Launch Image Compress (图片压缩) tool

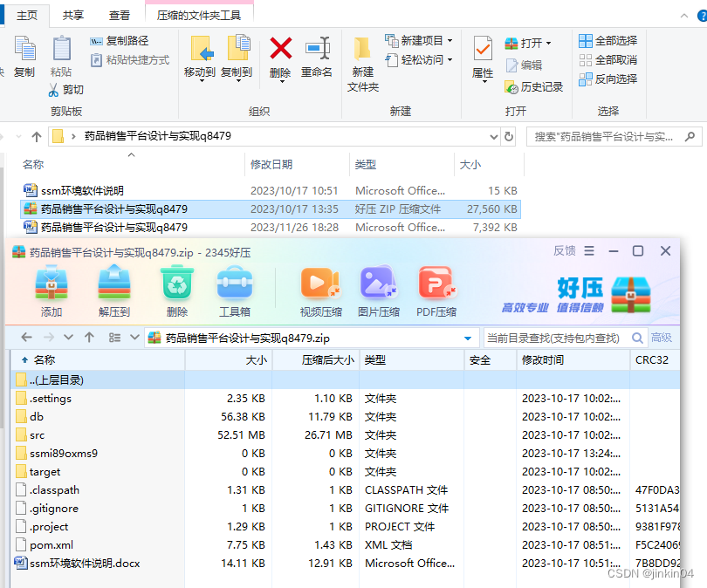click(x=378, y=283)
